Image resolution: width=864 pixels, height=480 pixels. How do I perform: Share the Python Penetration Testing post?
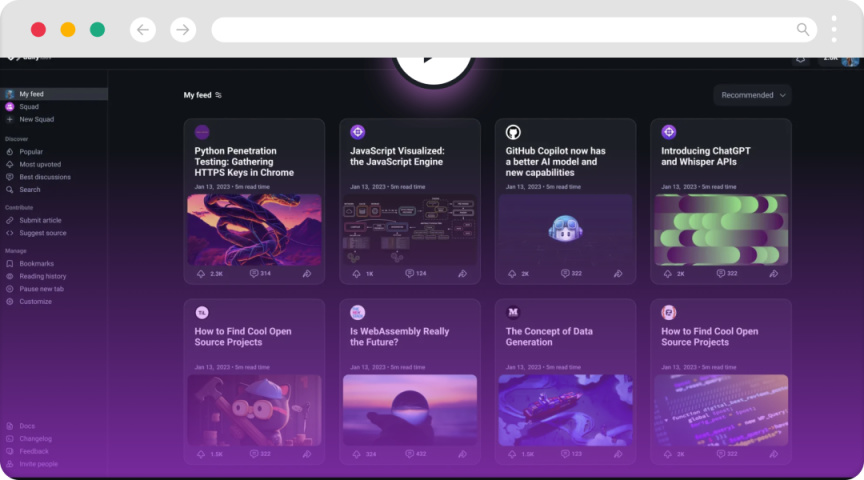[x=307, y=273]
